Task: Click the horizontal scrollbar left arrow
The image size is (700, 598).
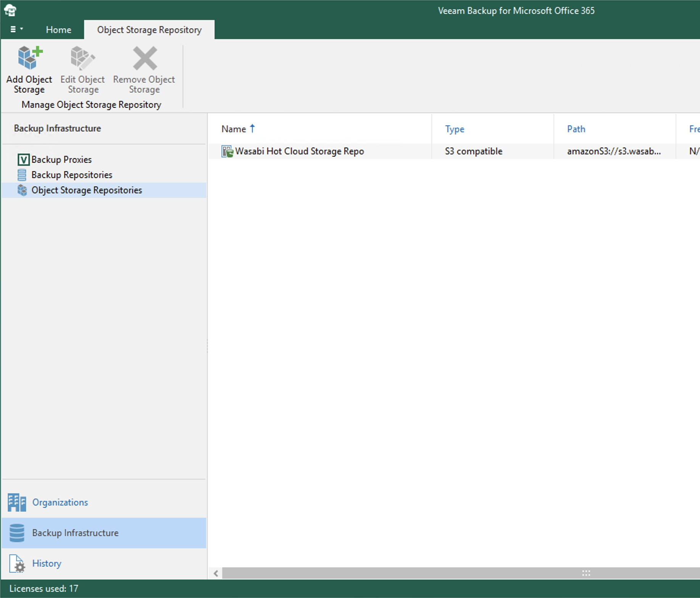Action: (216, 573)
